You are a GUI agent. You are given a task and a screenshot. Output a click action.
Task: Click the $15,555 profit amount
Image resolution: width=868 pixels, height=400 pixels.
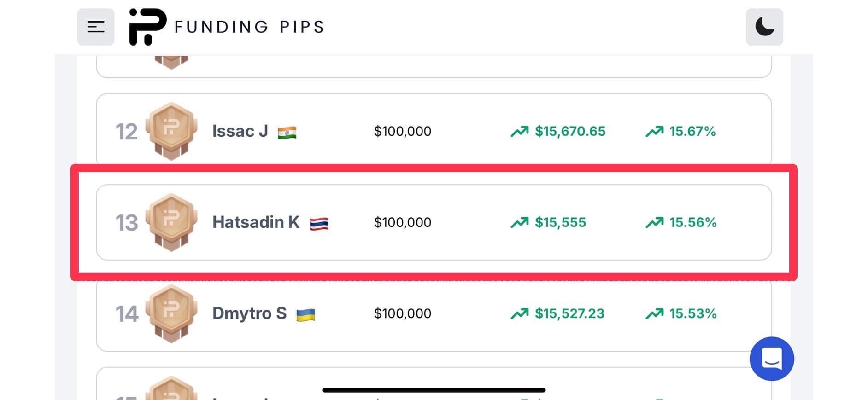coord(560,222)
